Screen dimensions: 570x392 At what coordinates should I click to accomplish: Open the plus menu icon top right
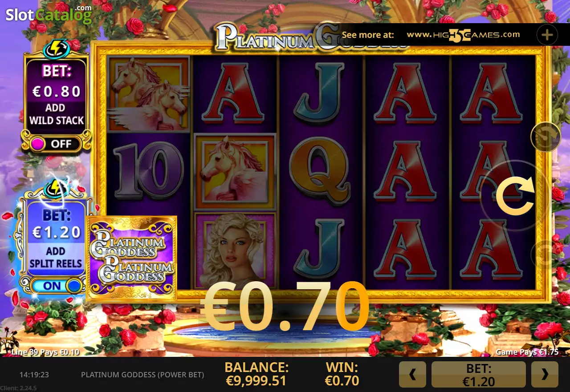point(547,35)
